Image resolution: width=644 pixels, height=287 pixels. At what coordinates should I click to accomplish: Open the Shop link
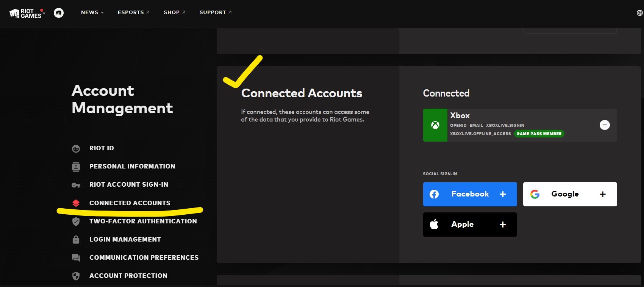click(x=174, y=12)
